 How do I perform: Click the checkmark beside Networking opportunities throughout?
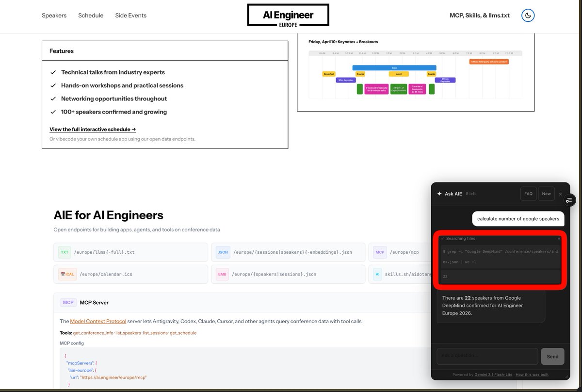[53, 98]
